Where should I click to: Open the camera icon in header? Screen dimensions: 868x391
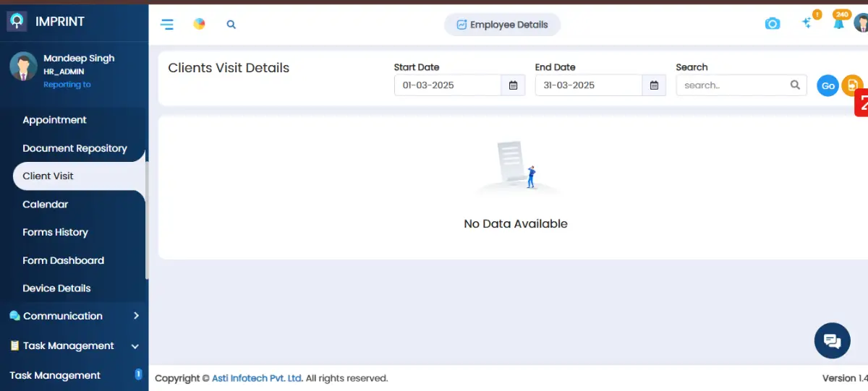pos(773,24)
